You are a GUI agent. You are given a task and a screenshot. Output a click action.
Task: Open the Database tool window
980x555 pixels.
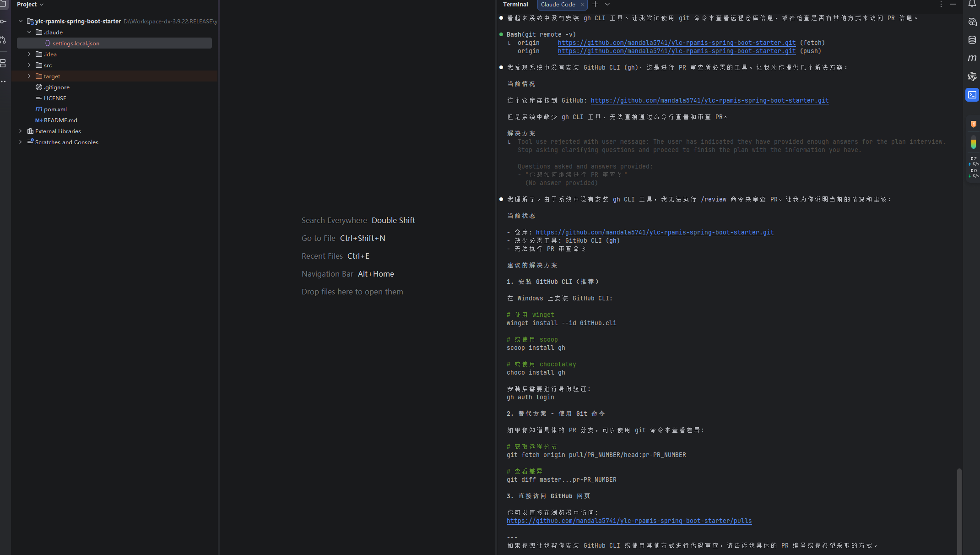click(972, 40)
